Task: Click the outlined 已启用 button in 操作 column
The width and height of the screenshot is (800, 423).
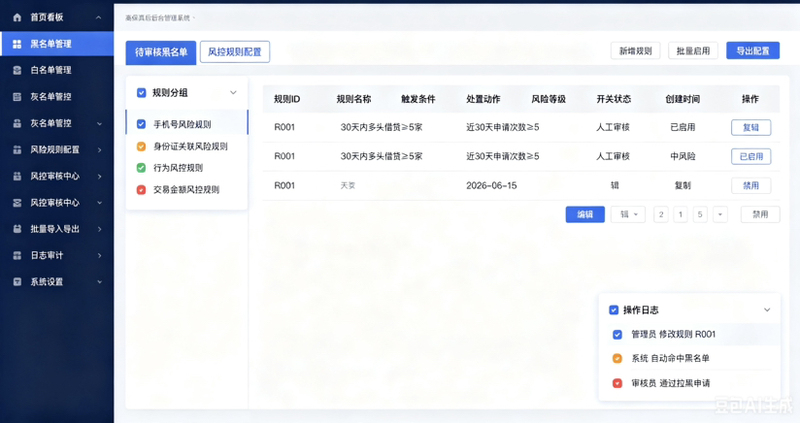Action: [751, 157]
